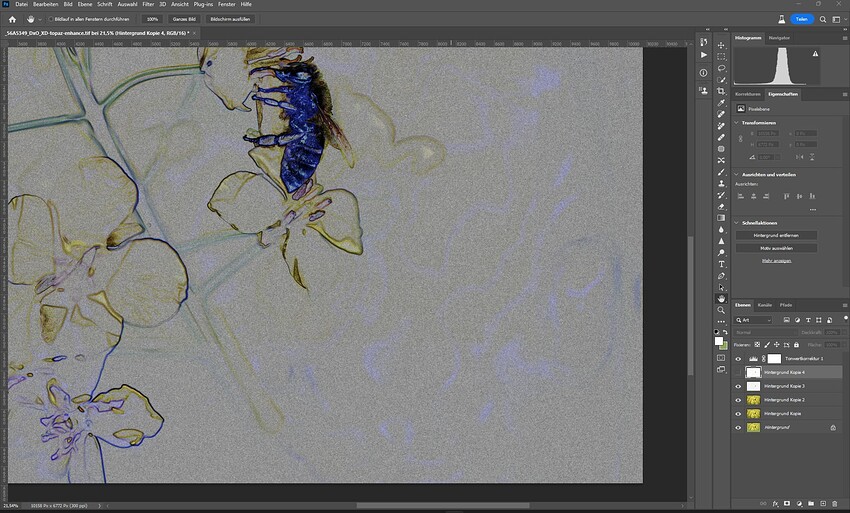Click the Teilen share button

[x=802, y=19]
